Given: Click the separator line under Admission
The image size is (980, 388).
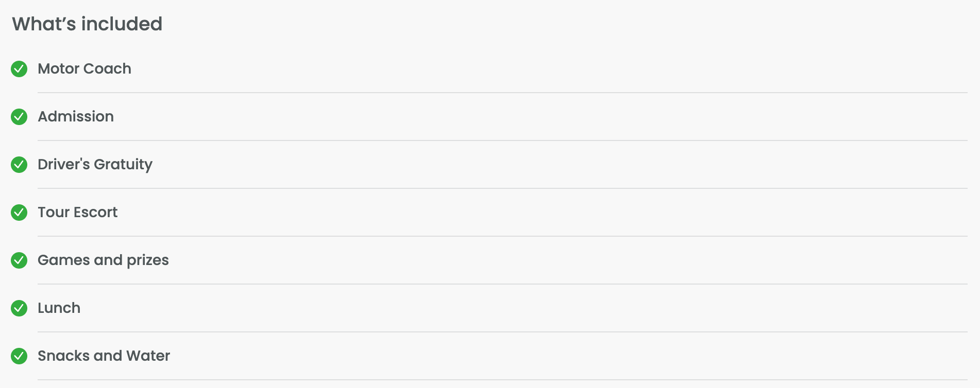Looking at the screenshot, I should (502, 140).
